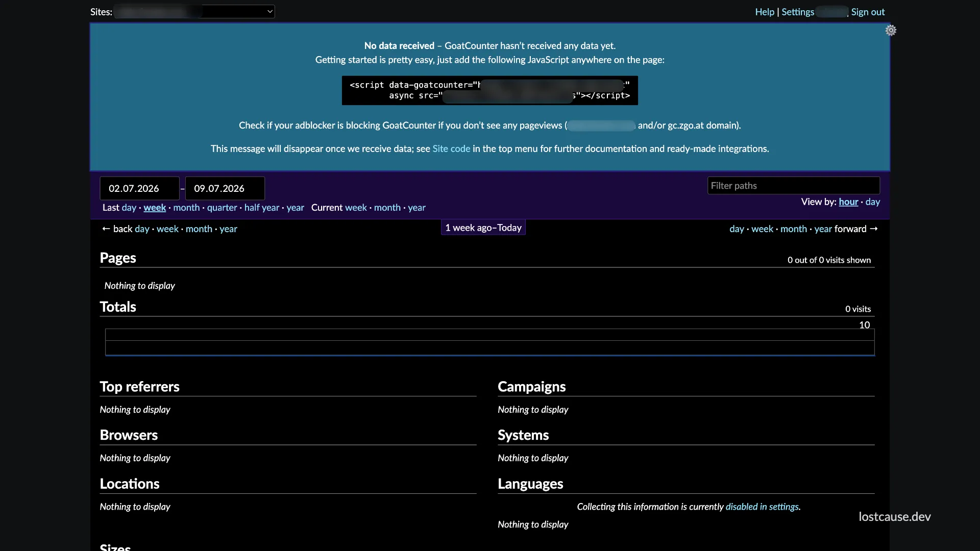Open 'disabled in settings' link under Languages

click(x=762, y=507)
